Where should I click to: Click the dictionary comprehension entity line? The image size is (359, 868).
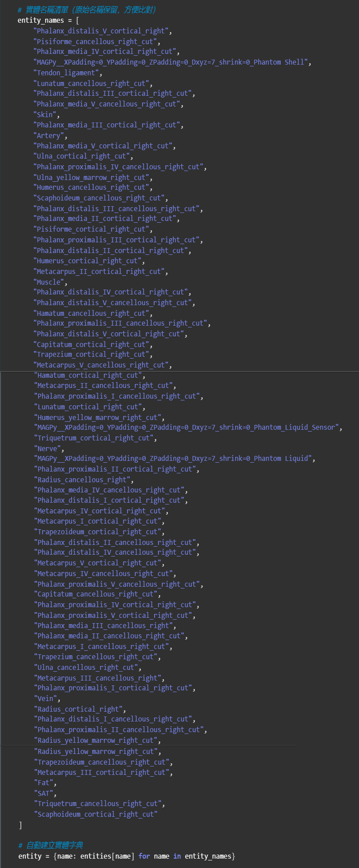click(126, 856)
